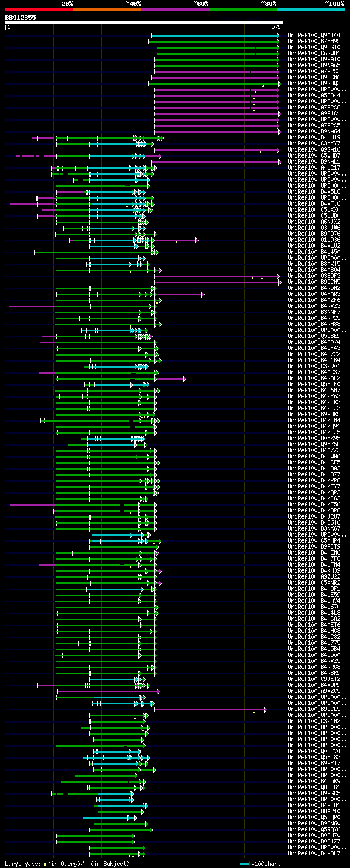This screenshot has width=350, height=868.
Task: Click hit name UniRef100_C5XNR2
Action: coord(314,583)
